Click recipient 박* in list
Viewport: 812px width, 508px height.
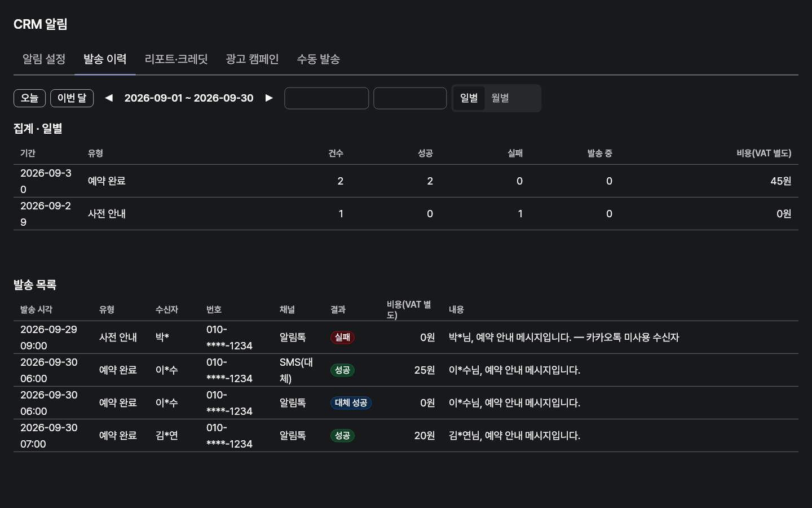coord(162,338)
